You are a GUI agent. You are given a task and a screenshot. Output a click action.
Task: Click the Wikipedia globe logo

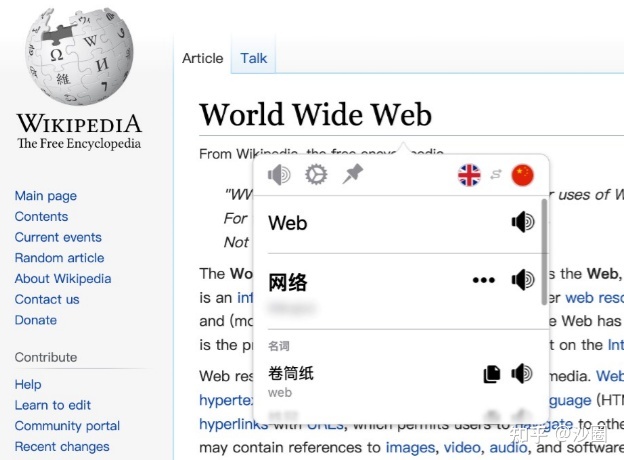click(79, 56)
